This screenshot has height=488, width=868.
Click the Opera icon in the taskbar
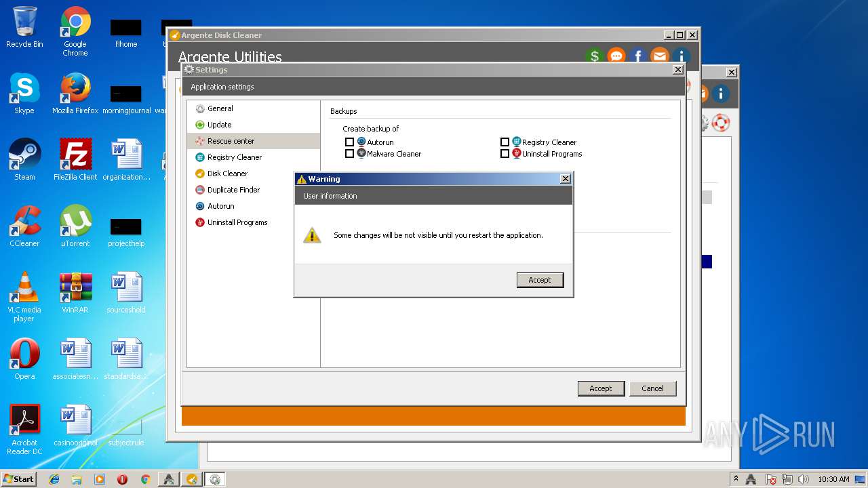122,479
